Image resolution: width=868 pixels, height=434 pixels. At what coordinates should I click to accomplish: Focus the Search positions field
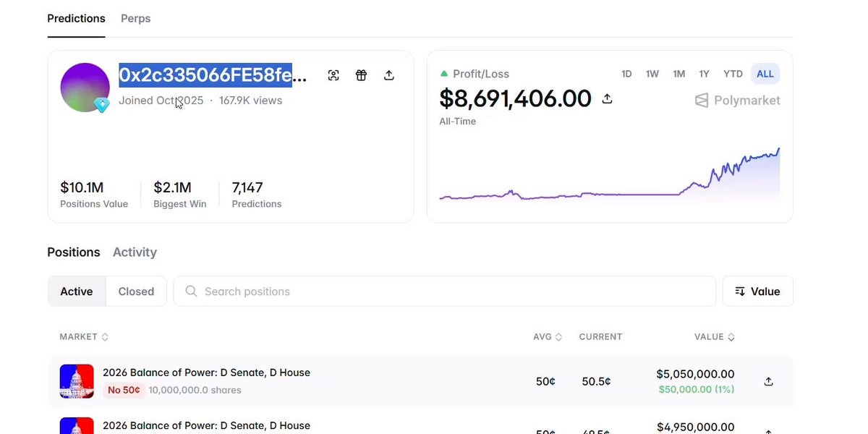point(445,292)
